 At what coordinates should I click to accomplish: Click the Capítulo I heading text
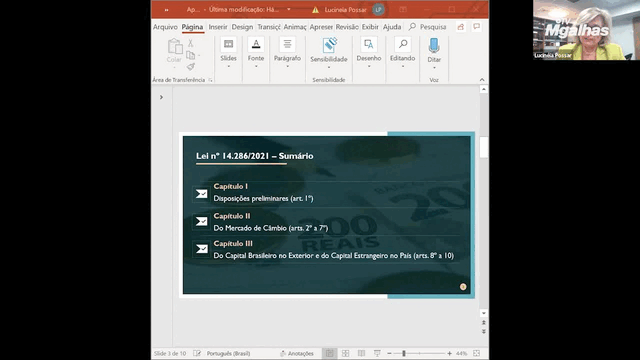pos(231,187)
